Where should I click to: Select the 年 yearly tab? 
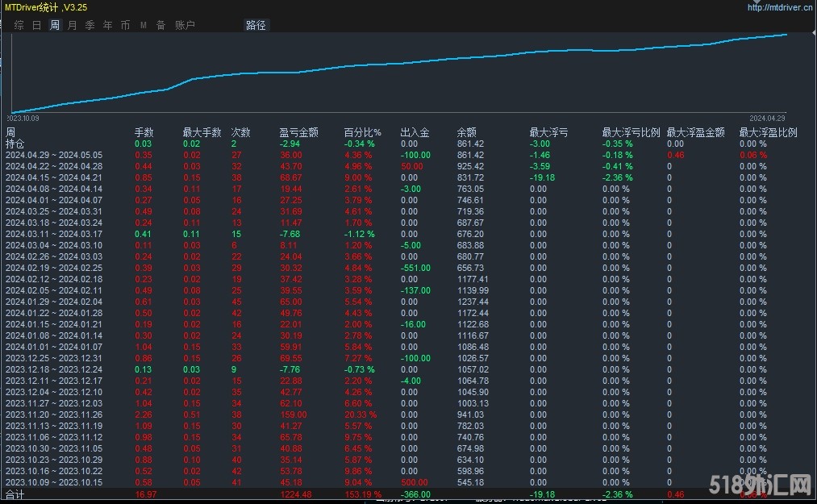click(x=107, y=25)
